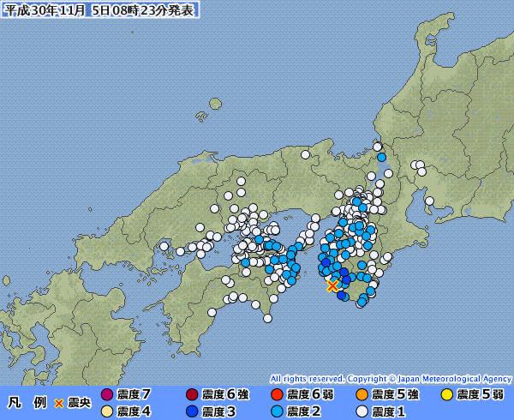Viewport: 514px width, 420px height.
Task: Click the light blue station dot north of Lake Biwa
Action: [381, 157]
